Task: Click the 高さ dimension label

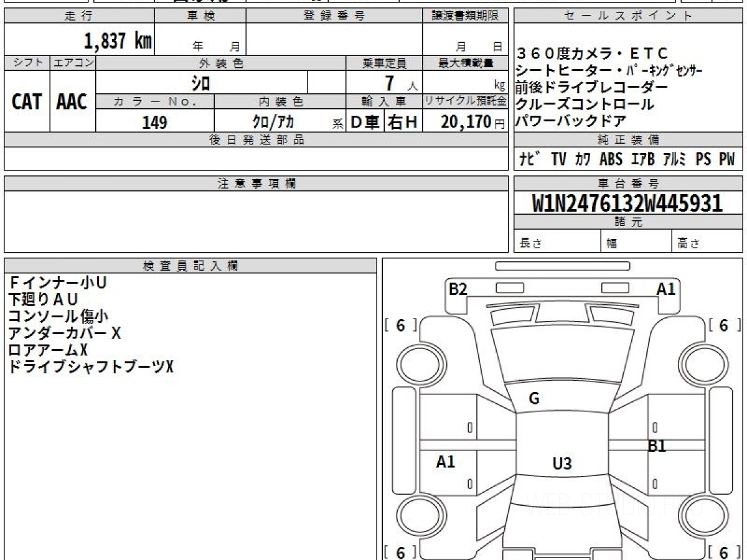Action: [x=688, y=244]
